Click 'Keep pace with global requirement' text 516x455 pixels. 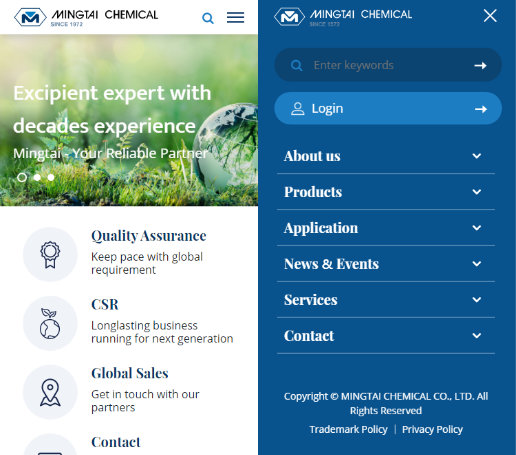click(147, 263)
